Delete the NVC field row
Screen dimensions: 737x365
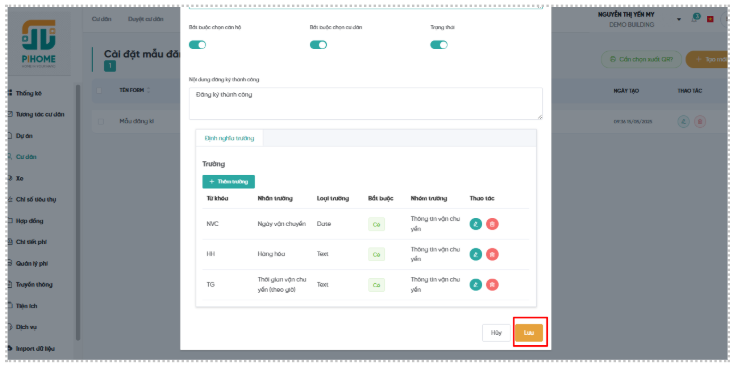click(x=492, y=224)
